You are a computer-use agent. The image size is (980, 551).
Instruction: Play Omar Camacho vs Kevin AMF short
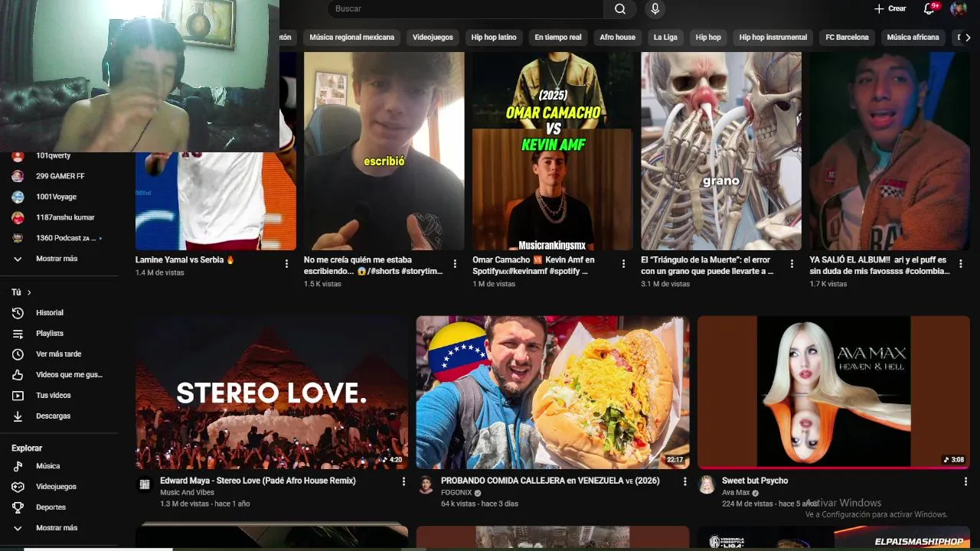(x=552, y=151)
